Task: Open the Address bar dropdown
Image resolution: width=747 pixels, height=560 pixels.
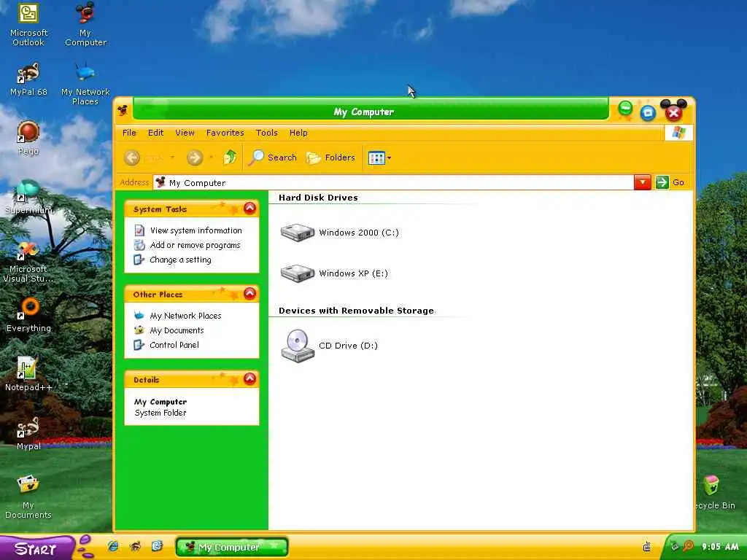Action: pos(642,182)
